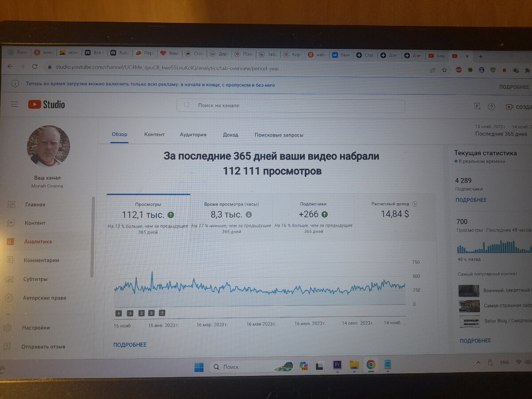Open Аналитика in the sidebar
Viewport: 532px width, 399px height.
pos(38,242)
